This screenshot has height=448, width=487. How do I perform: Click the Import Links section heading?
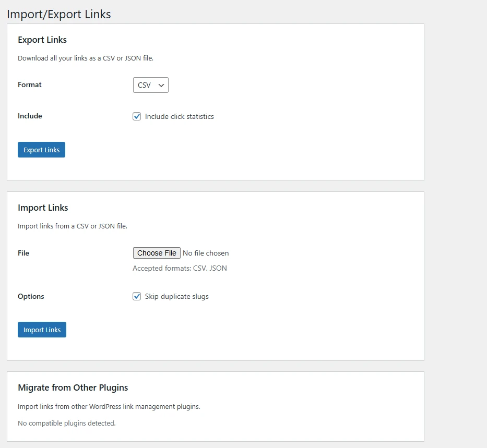43,208
